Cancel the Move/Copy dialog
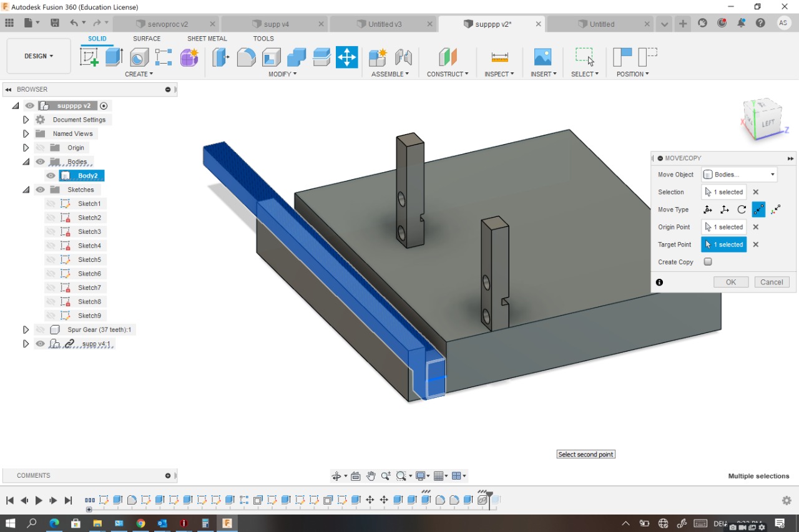Screen dimensions: 799x532 click(x=772, y=282)
